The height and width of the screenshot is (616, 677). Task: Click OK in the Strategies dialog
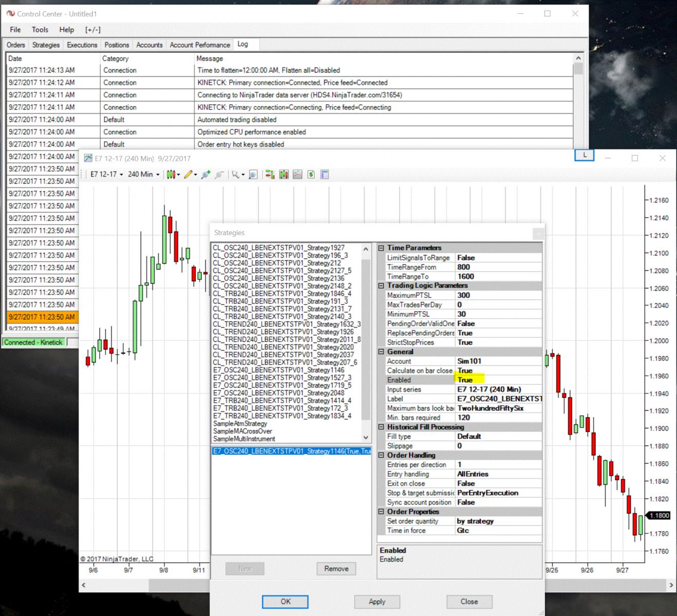(x=285, y=602)
